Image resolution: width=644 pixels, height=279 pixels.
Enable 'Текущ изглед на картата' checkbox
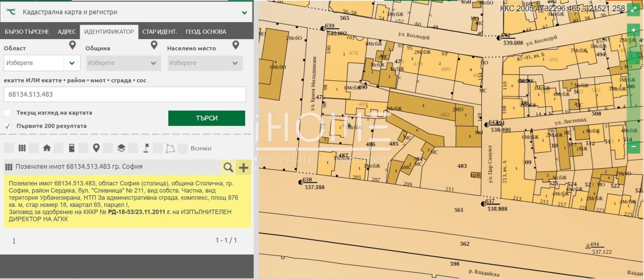pos(8,113)
